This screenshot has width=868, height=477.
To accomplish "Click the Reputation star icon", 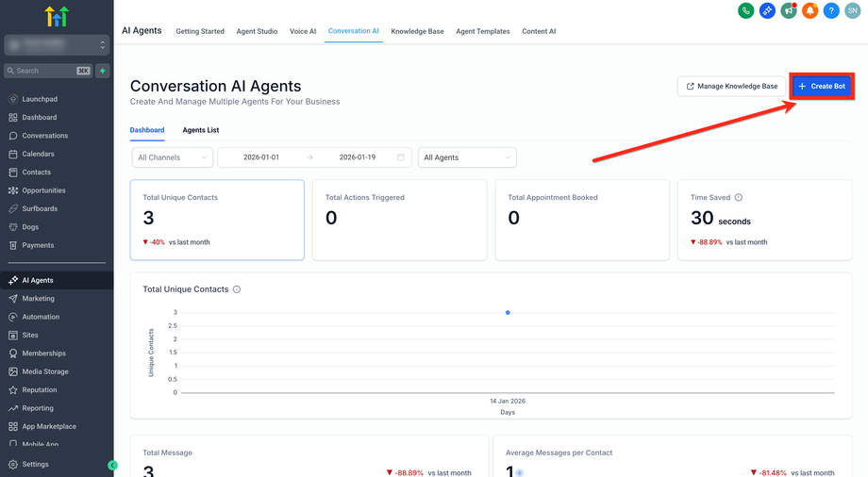I will 13,389.
